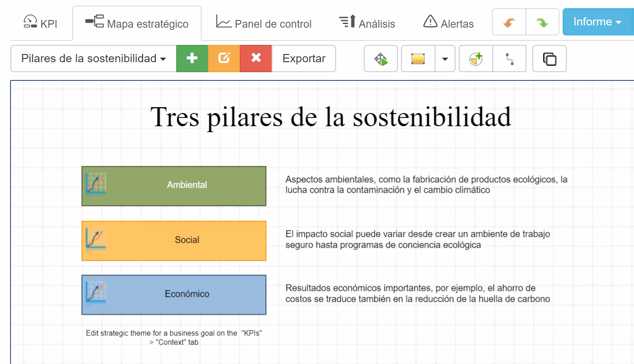Click the Exportar button
This screenshot has height=364, width=634.
tap(303, 59)
